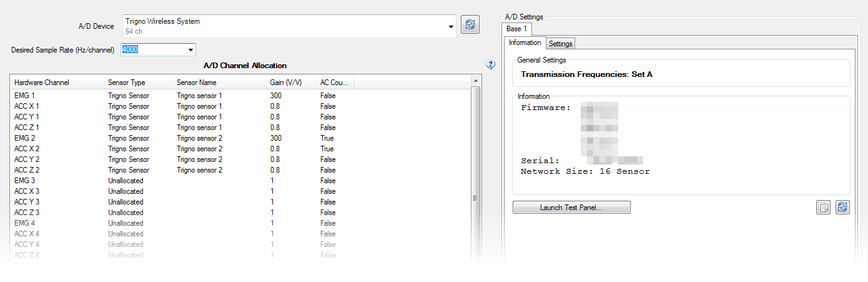Select the EMG 4 channel row
The height and width of the screenshot is (282, 868).
coord(240,223)
